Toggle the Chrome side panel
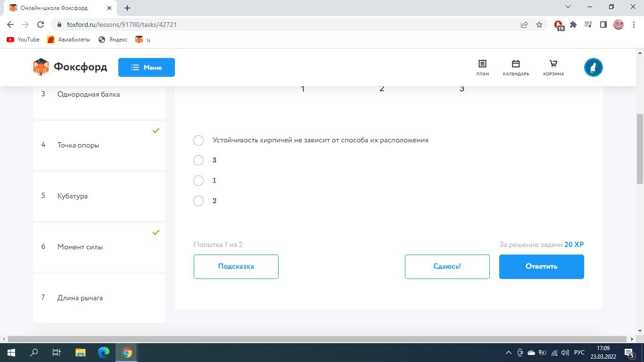644x362 pixels. 603,25
